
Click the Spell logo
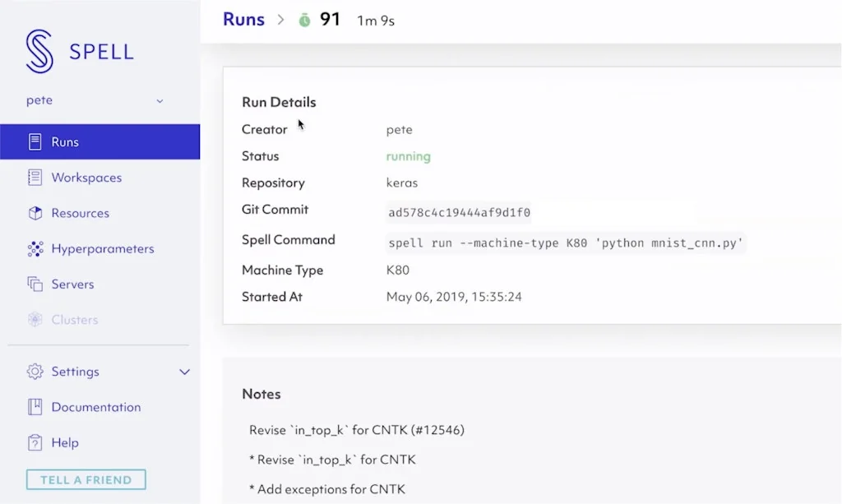click(x=40, y=50)
